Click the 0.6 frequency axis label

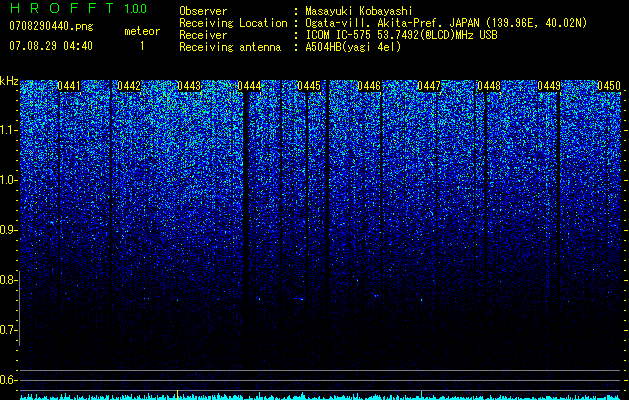8,380
